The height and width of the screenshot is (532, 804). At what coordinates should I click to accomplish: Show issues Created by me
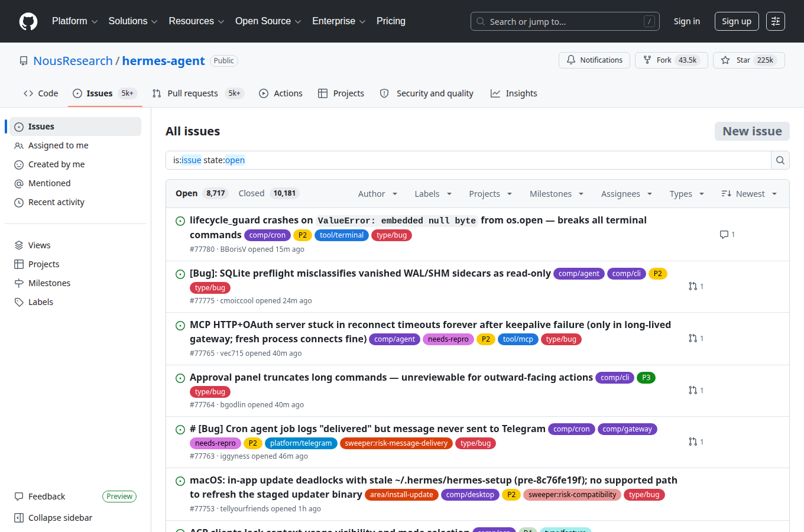pos(75,164)
